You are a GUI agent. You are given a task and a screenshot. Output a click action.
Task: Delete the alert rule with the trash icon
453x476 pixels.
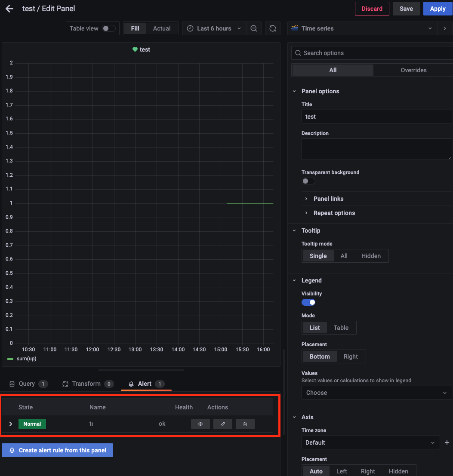tap(245, 424)
